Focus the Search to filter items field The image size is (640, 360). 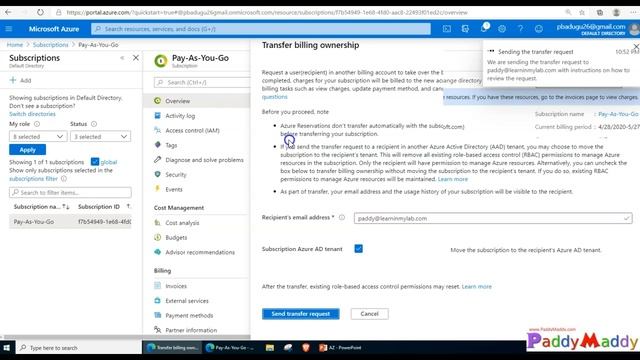(x=70, y=192)
